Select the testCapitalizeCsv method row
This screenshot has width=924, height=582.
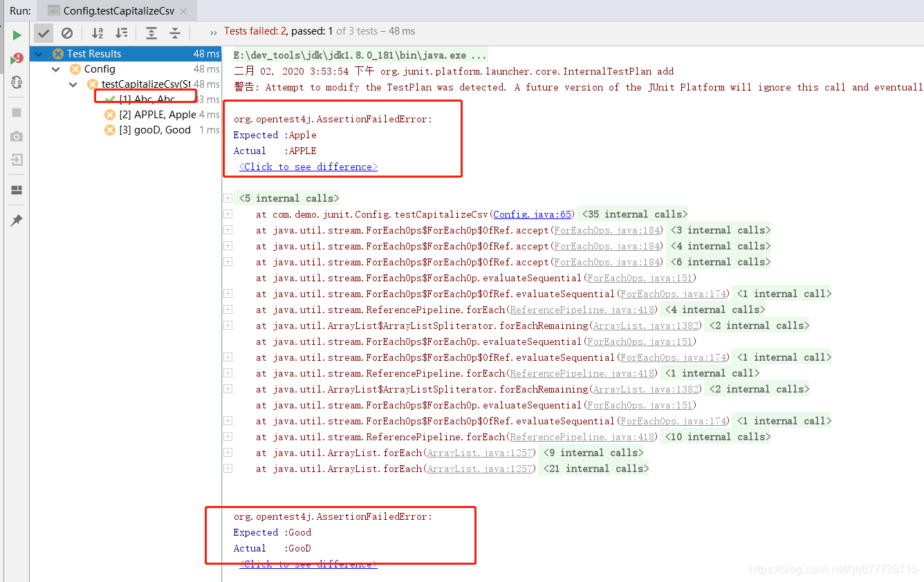[126, 84]
